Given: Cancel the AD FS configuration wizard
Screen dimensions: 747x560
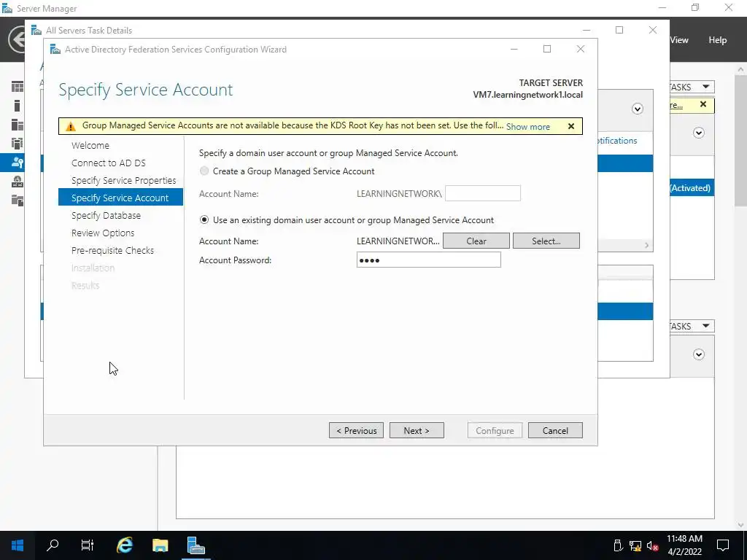Looking at the screenshot, I should 555,430.
